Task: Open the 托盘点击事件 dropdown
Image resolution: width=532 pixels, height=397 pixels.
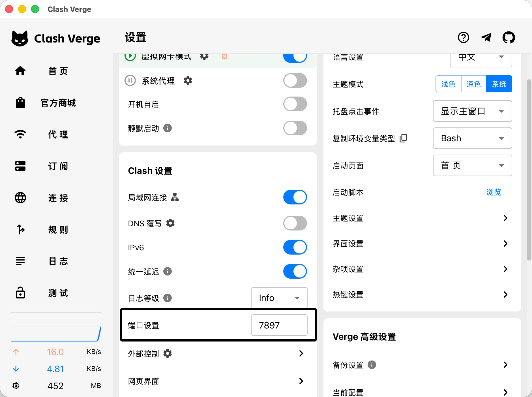Action: click(473, 111)
